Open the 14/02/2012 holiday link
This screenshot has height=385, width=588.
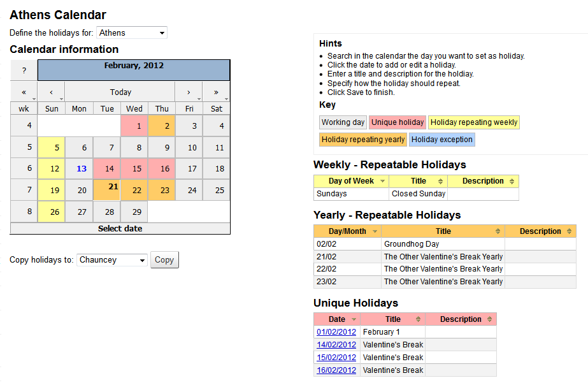336,345
